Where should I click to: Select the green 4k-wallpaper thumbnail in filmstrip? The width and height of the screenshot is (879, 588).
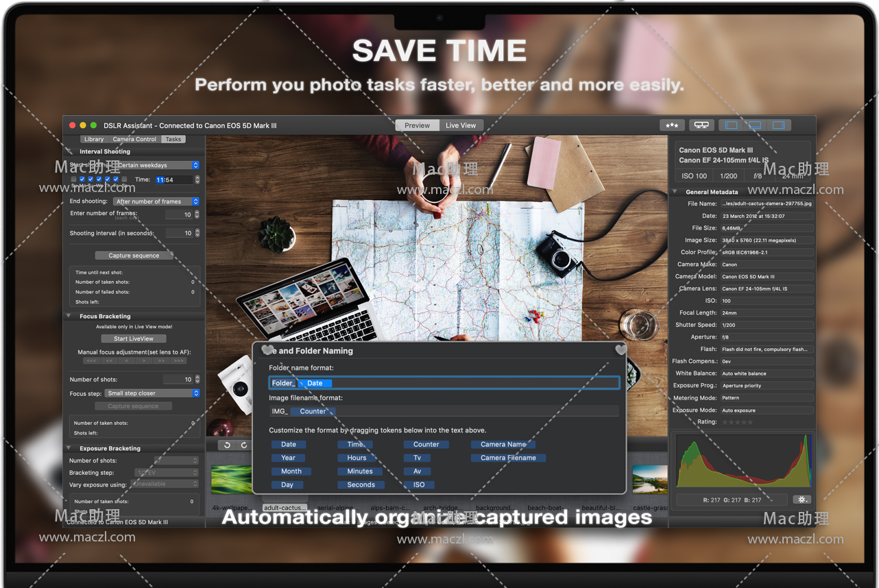coord(231,480)
